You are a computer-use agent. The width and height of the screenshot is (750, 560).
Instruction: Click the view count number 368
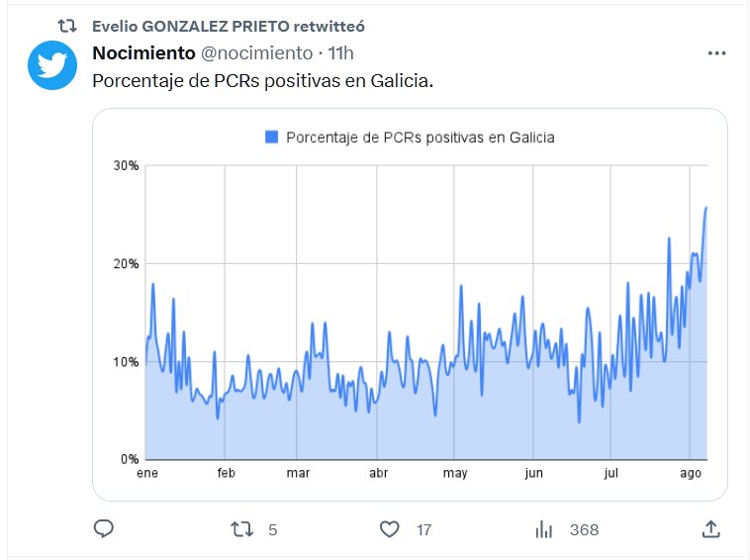tap(584, 530)
